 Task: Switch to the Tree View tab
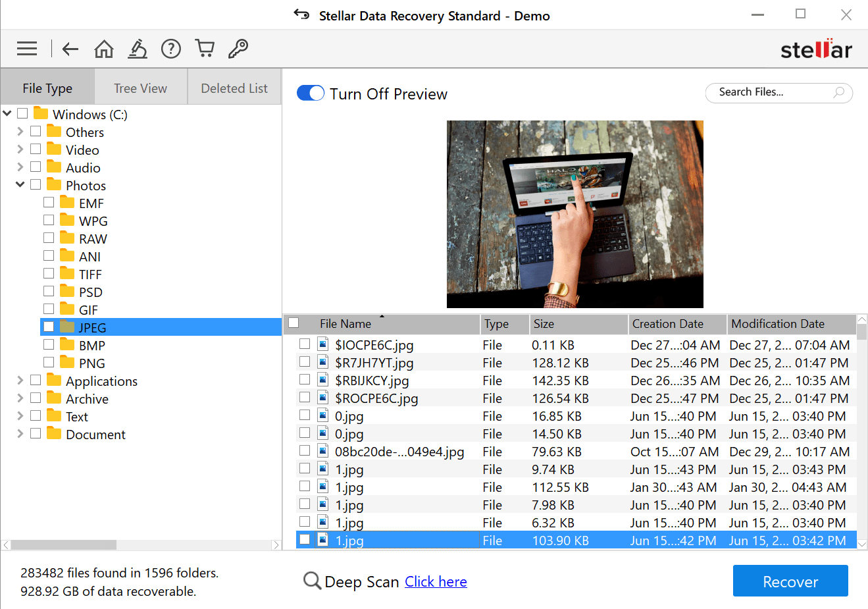coord(140,88)
